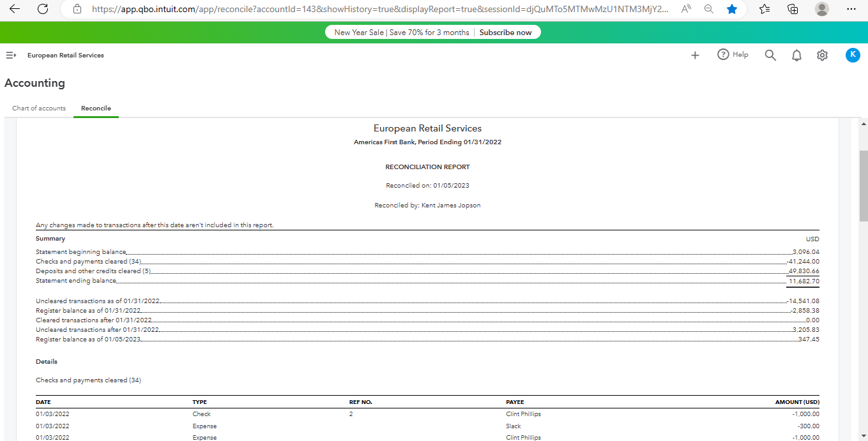Click Deposits and other credits cleared (5)

click(x=93, y=271)
